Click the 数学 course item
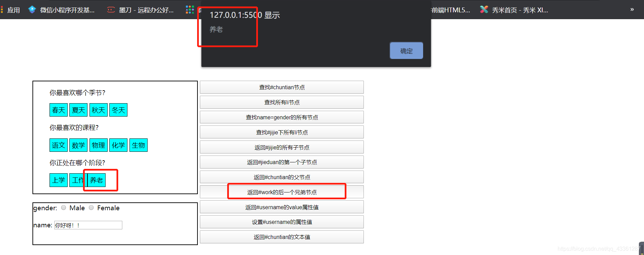Image resolution: width=644 pixels, height=255 pixels. [x=78, y=145]
